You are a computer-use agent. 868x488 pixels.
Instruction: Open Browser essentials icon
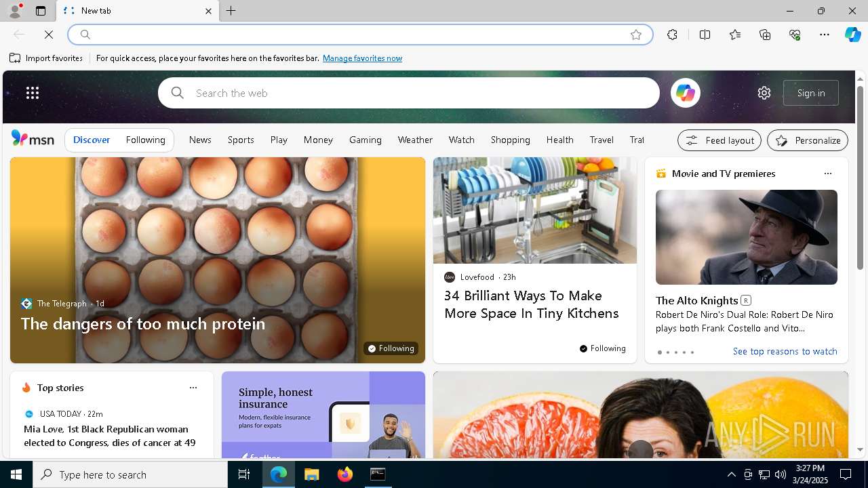tap(795, 35)
